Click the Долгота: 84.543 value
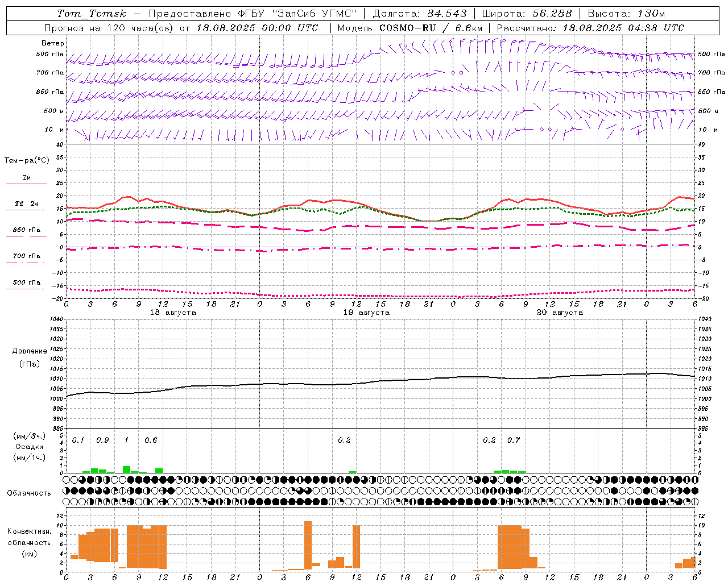This screenshot has height=582, width=728. click(x=420, y=14)
